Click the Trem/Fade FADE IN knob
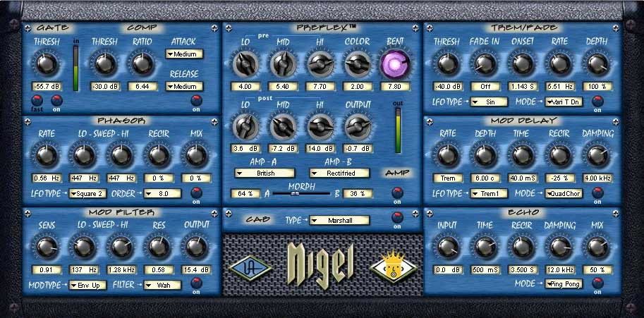The image size is (644, 318). (485, 64)
